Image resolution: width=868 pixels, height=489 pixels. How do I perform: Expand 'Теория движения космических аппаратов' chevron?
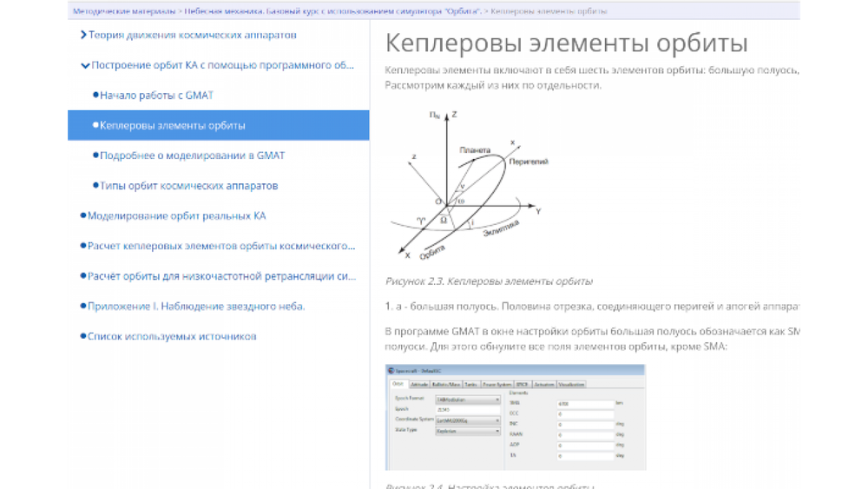(x=82, y=35)
